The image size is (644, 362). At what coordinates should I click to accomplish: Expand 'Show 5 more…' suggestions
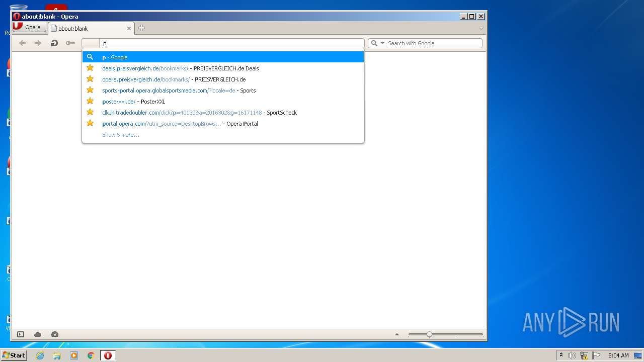[x=121, y=135]
